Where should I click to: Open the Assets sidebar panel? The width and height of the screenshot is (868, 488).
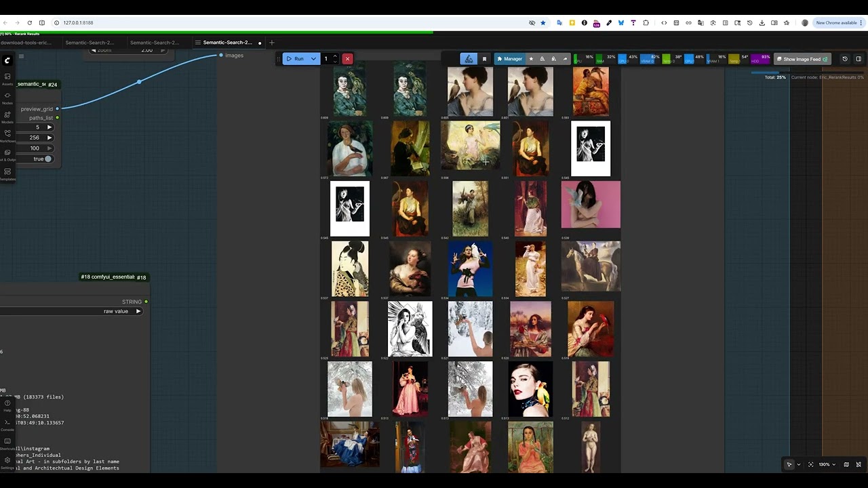pos(7,79)
